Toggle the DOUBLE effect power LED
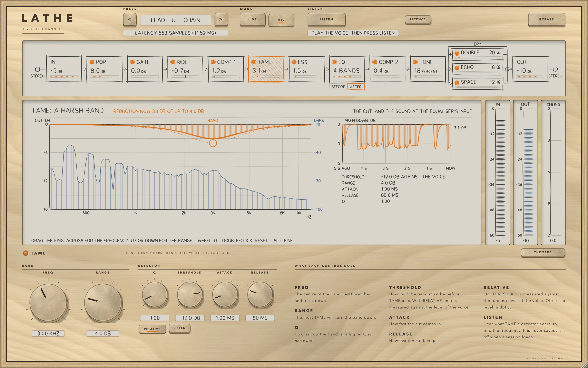This screenshot has width=588, height=368. point(457,53)
